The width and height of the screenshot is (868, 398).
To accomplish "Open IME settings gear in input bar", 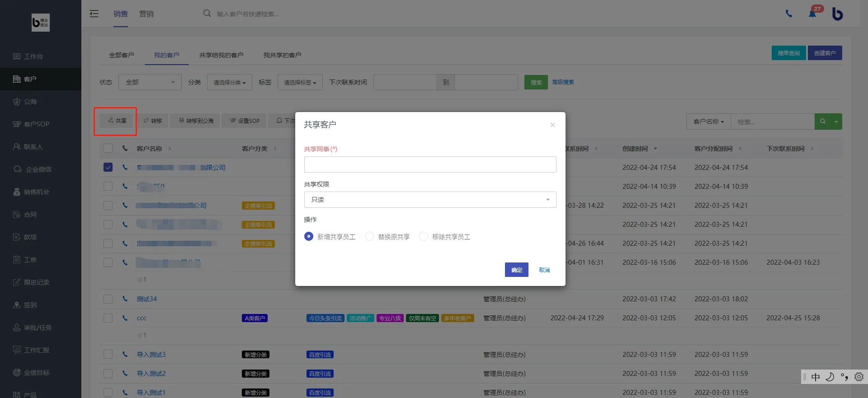I will pos(859,377).
